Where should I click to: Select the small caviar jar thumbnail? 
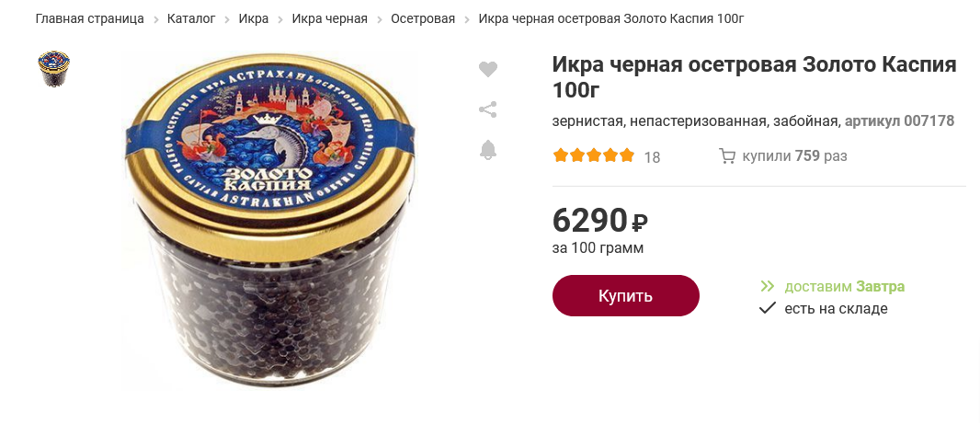coord(53,69)
